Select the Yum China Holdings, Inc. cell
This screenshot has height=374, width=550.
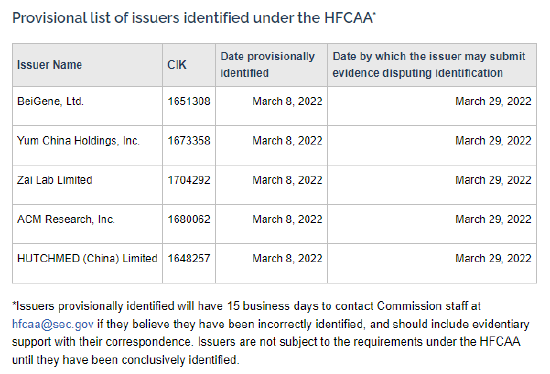pyautogui.click(x=87, y=146)
